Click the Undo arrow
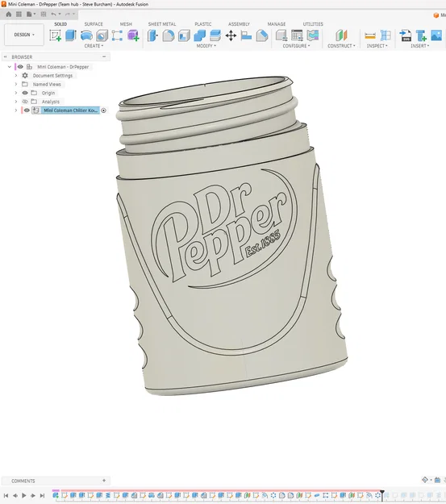446x504 pixels. click(x=53, y=15)
